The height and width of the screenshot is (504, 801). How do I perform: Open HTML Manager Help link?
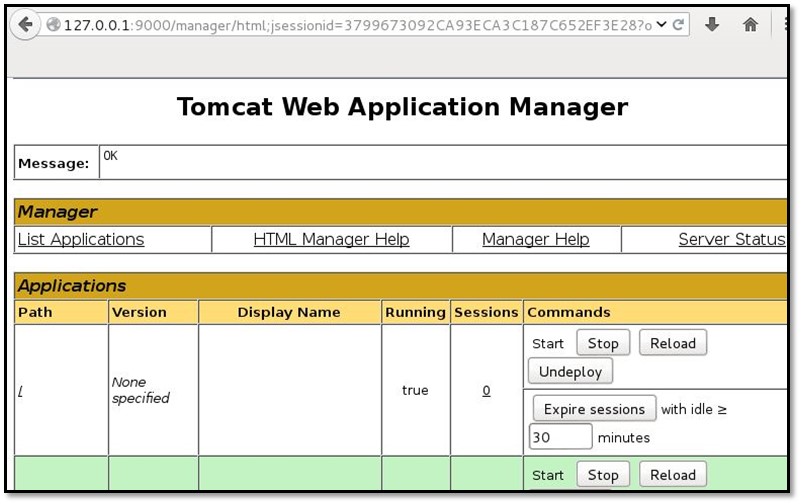point(331,240)
